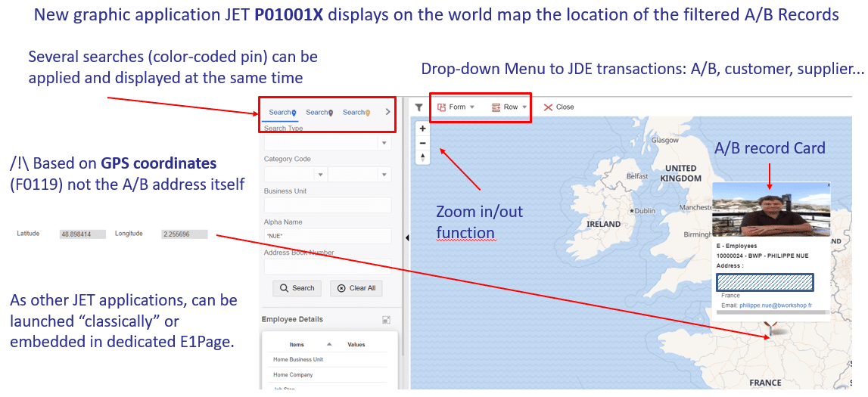Click the map pin marker over France
The image size is (868, 397).
(770, 327)
